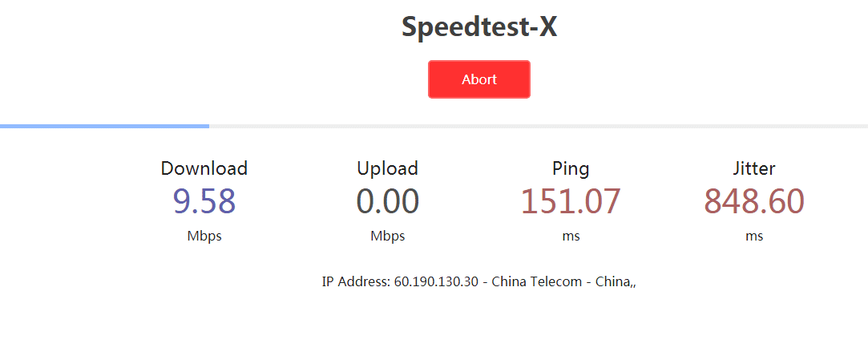Screen dimensions: 868x364
Task: Click the Mbps unit under Upload
Action: [388, 237]
